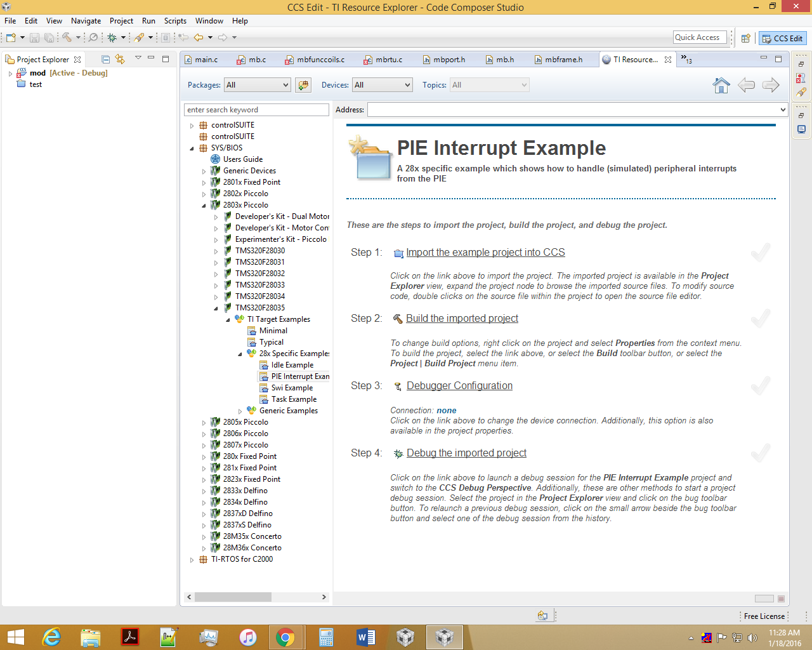This screenshot has width=812, height=650.
Task: Click the Last Edit Location arrow icon
Action: (183, 38)
